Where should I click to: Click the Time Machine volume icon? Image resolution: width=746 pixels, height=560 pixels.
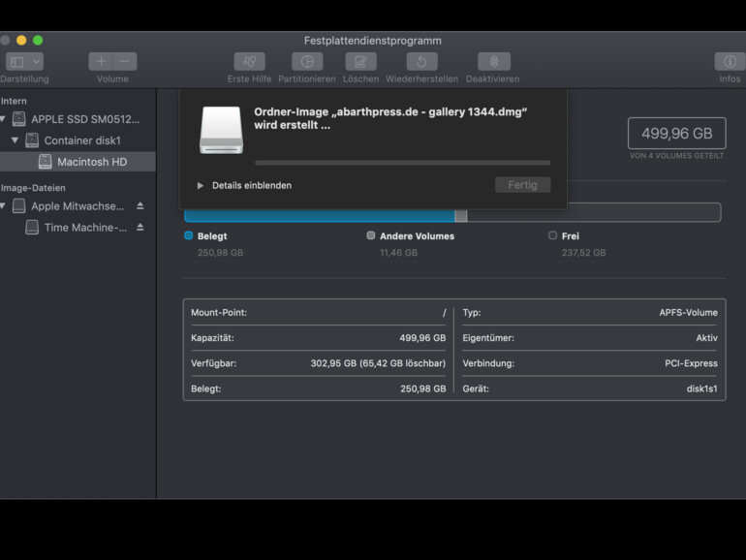(x=32, y=228)
